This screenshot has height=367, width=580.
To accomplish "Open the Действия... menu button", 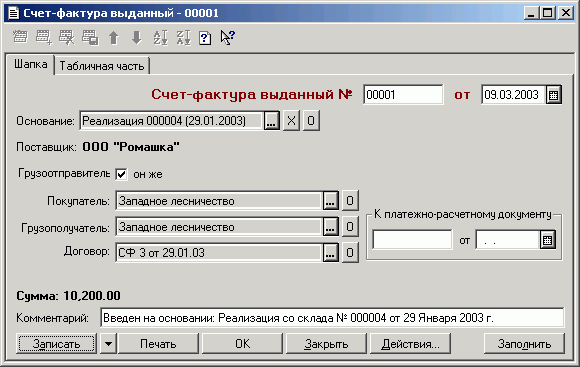I will (x=411, y=344).
